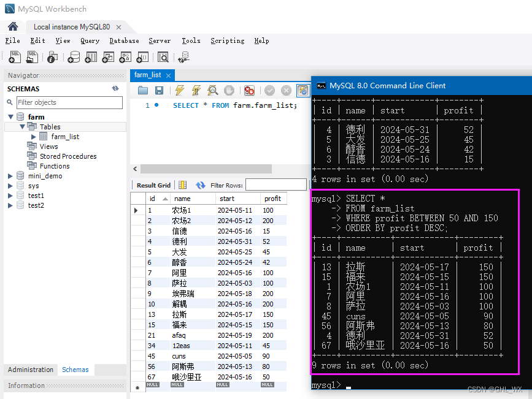Stop query execution hand icon

[229, 90]
